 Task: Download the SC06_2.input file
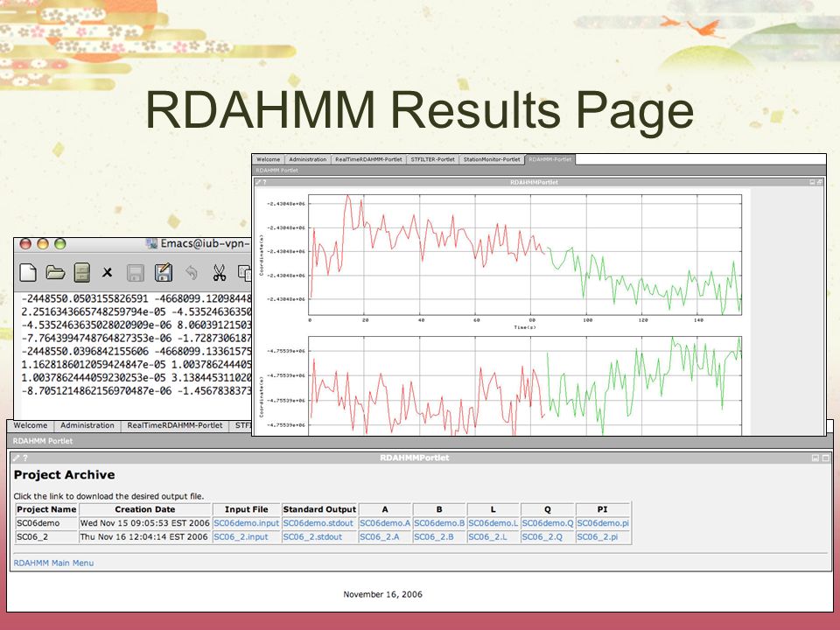(x=241, y=536)
